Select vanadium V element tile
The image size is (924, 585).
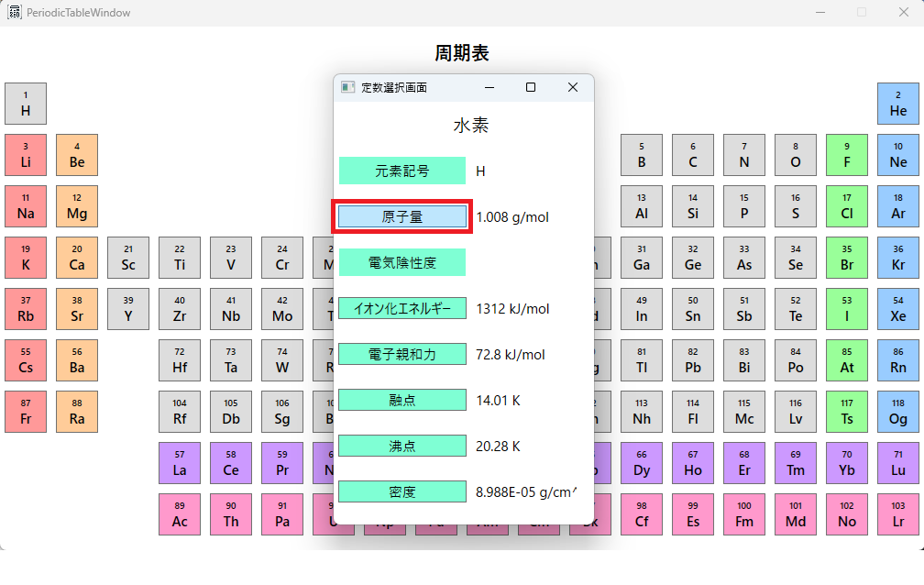[230, 258]
